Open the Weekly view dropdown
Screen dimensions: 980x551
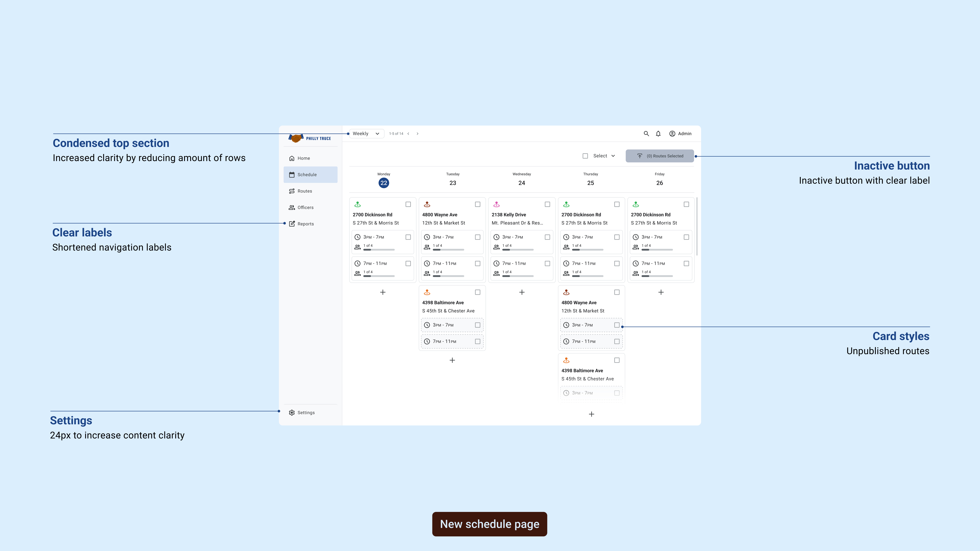click(x=366, y=133)
